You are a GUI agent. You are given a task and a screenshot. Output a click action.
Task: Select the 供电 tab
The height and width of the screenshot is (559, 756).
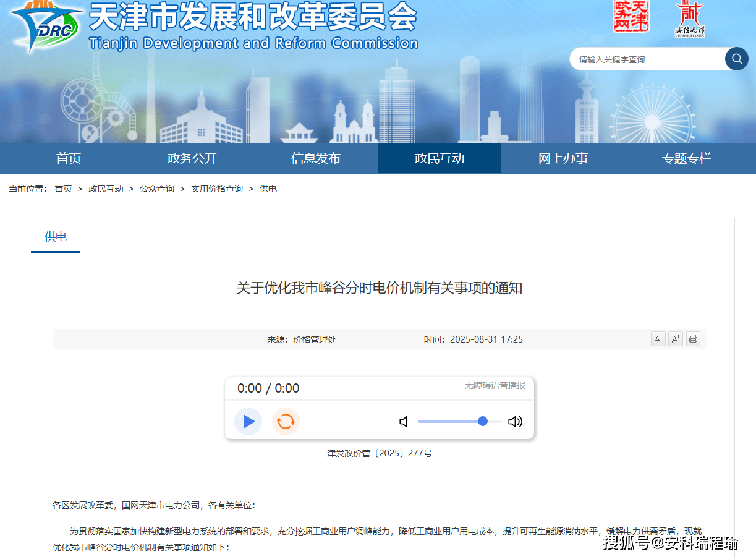(x=56, y=236)
